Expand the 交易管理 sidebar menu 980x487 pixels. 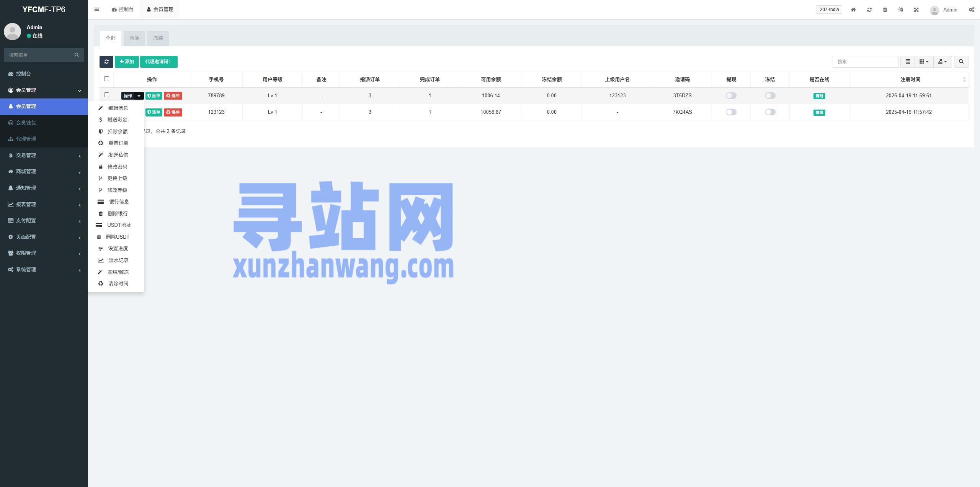(x=44, y=155)
